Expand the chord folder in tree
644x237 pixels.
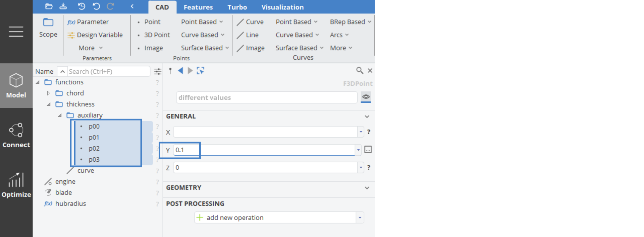coord(48,93)
